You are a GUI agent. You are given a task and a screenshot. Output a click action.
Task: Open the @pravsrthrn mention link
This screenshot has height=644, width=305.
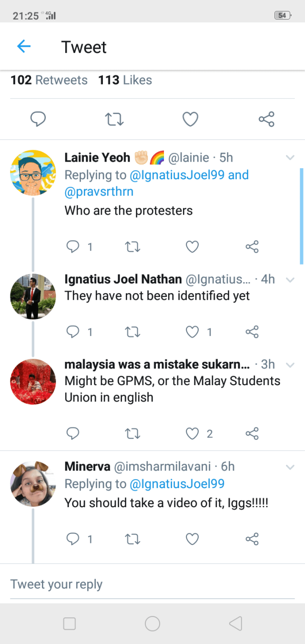[99, 192]
